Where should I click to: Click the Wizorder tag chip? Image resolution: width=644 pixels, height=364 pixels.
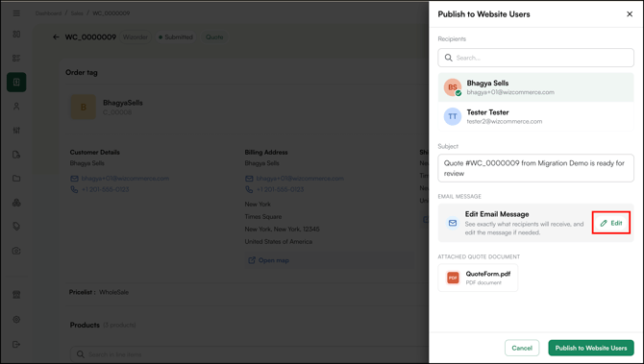tap(136, 36)
